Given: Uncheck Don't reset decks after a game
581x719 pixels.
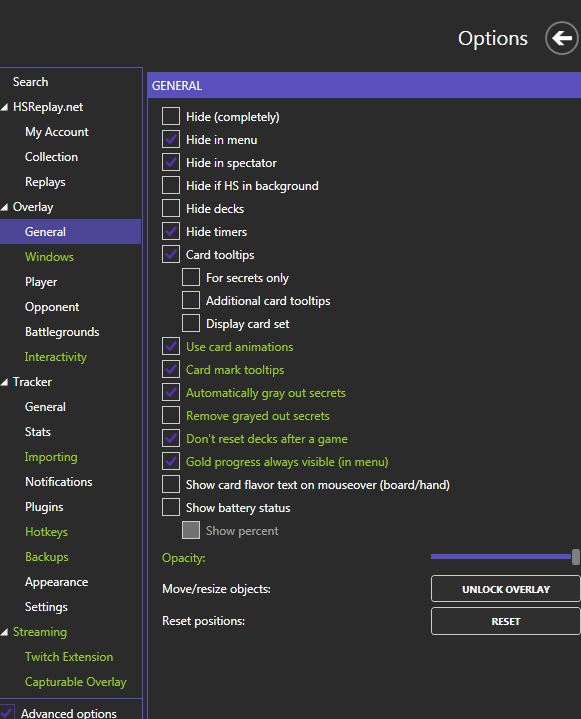Looking at the screenshot, I should tap(171, 438).
